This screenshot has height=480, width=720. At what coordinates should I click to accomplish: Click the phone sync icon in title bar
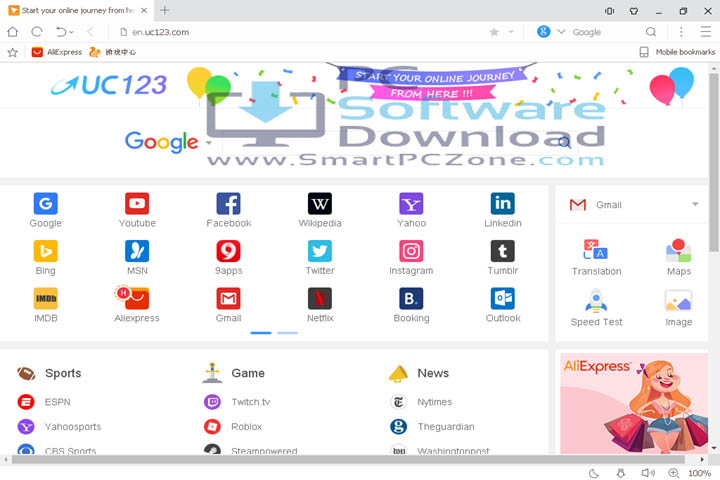[609, 11]
